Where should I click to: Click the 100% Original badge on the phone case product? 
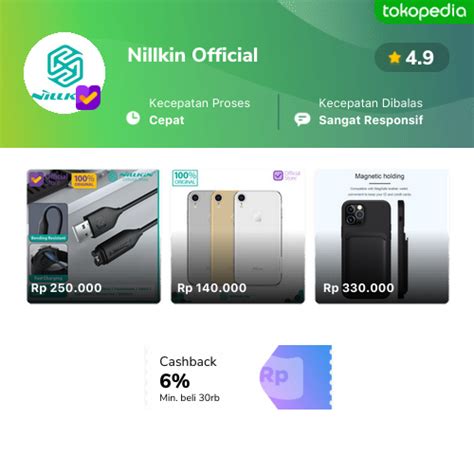pos(185,178)
